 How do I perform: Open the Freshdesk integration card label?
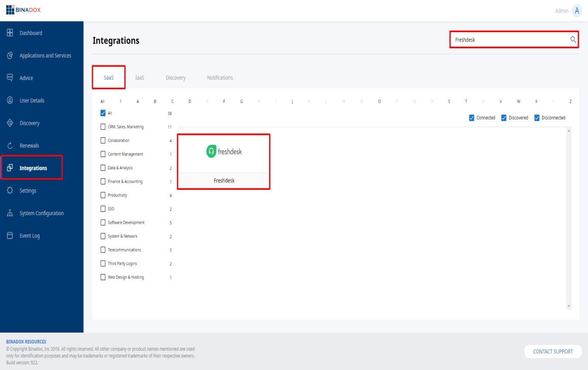(x=224, y=181)
